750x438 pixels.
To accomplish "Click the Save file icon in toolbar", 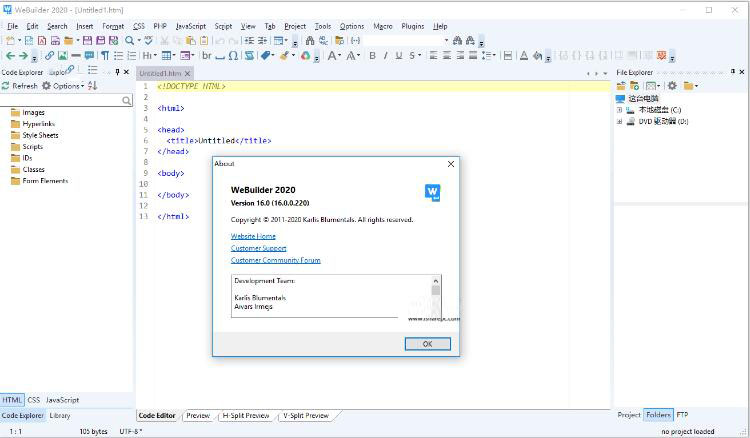I will coord(88,41).
